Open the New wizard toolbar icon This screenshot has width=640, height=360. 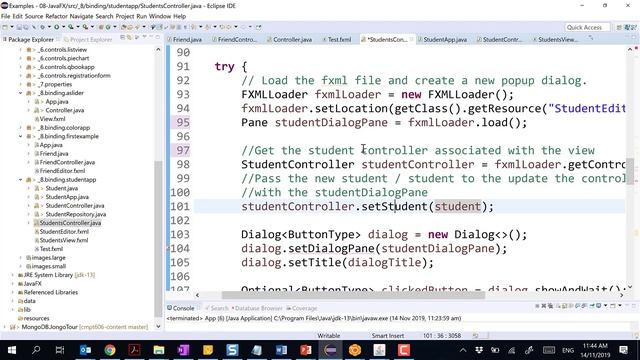(5, 27)
